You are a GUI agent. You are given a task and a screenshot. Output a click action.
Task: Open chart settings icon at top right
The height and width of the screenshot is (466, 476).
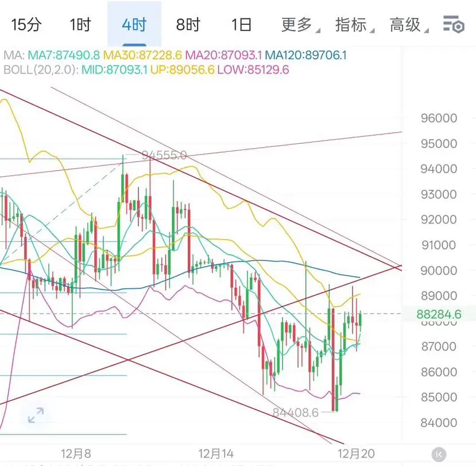(x=454, y=24)
